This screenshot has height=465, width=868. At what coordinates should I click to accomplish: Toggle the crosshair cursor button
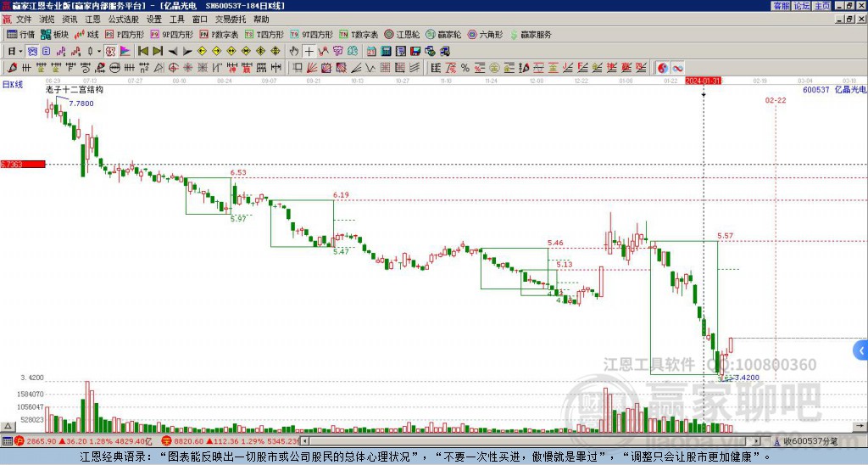coord(309,52)
